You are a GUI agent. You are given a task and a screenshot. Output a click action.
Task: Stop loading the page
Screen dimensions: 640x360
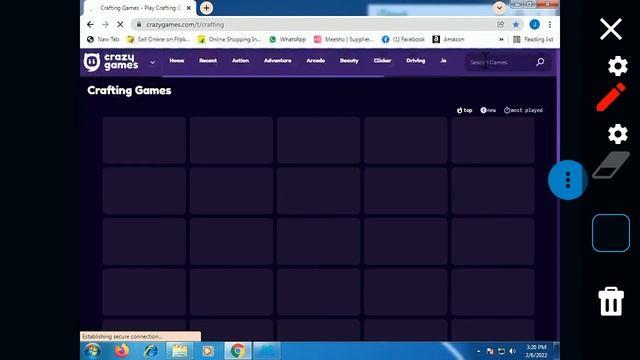coord(120,24)
